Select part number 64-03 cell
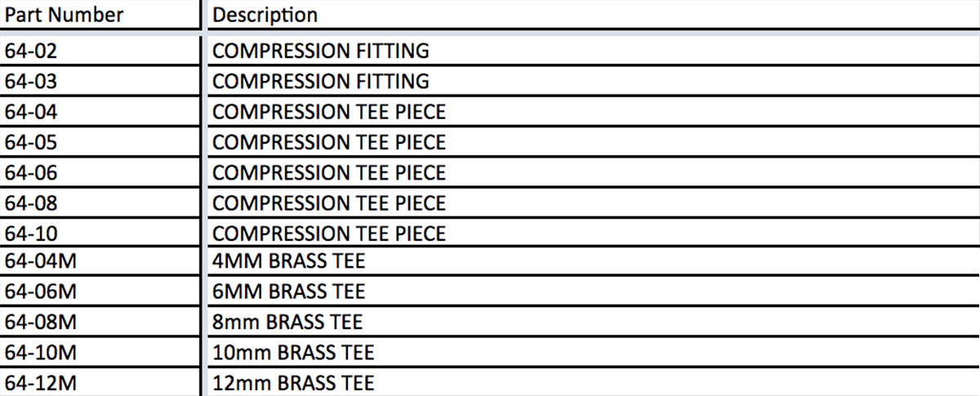This screenshot has height=396, width=980. pos(31,82)
